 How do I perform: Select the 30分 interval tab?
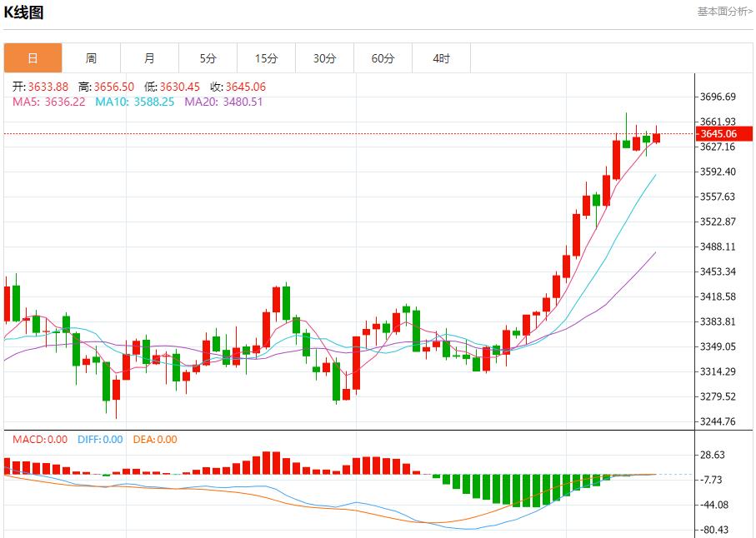(324, 58)
